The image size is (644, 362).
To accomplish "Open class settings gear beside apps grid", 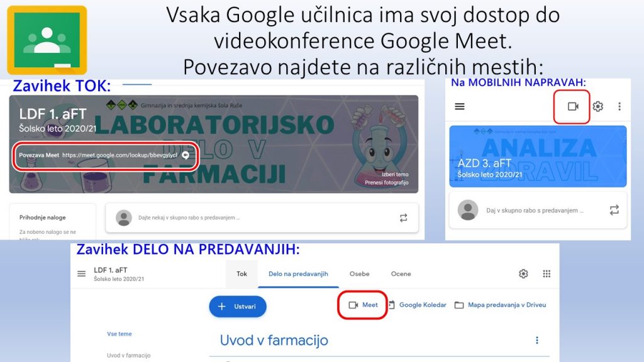I will 523,274.
